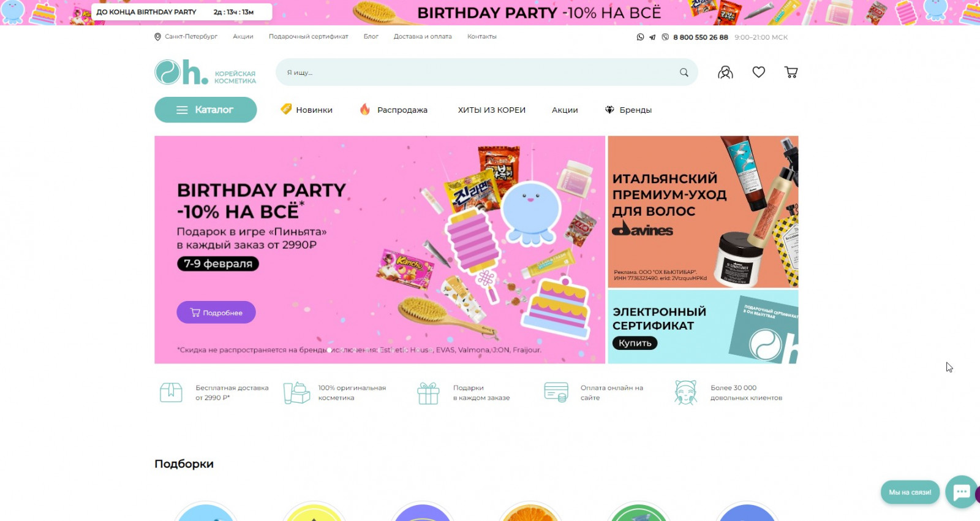
Task: Click the Подробнее banner button
Action: pos(216,313)
